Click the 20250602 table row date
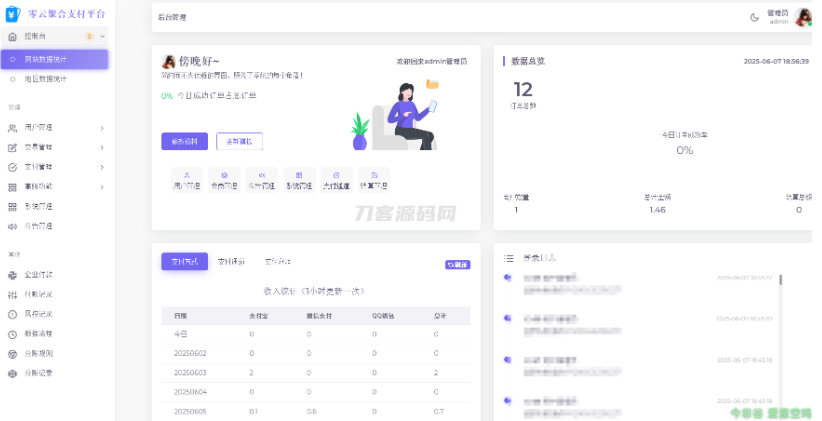This screenshot has width=822, height=421. pyautogui.click(x=190, y=353)
